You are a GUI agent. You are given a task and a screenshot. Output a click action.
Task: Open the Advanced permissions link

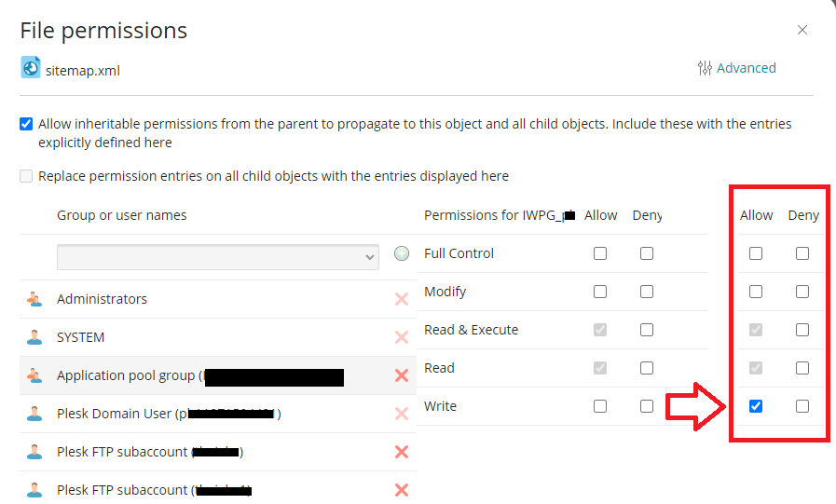[x=746, y=68]
